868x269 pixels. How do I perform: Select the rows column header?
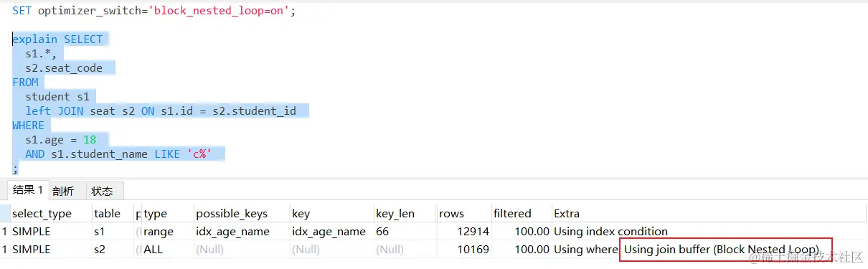pos(452,213)
